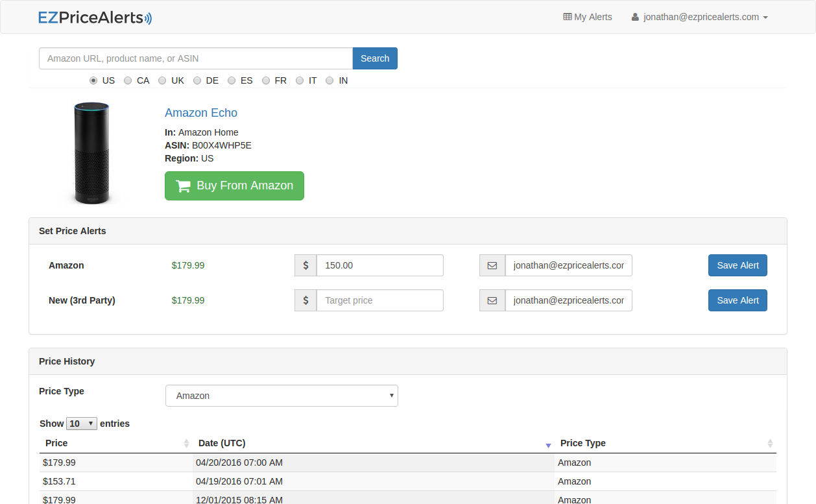Image resolution: width=816 pixels, height=504 pixels.
Task: Select the ES region radio button
Action: coord(232,80)
